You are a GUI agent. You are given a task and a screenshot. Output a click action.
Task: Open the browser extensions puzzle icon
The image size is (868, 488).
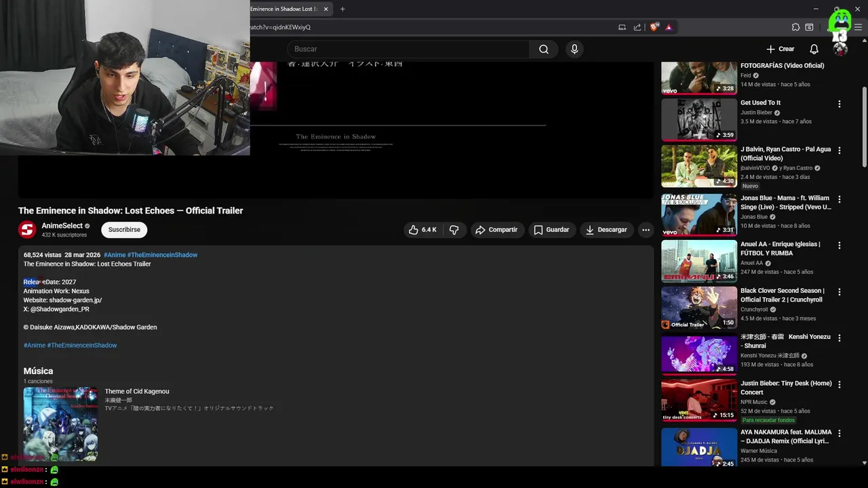(x=795, y=27)
